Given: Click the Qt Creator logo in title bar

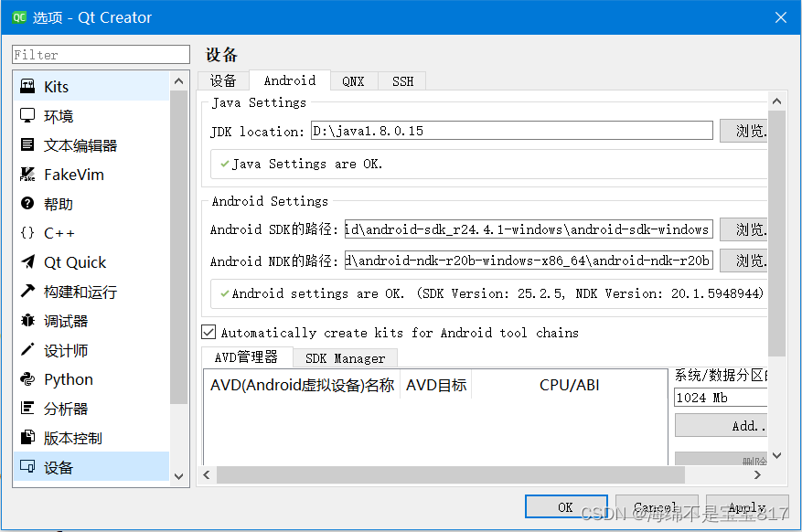Looking at the screenshot, I should pyautogui.click(x=19, y=17).
